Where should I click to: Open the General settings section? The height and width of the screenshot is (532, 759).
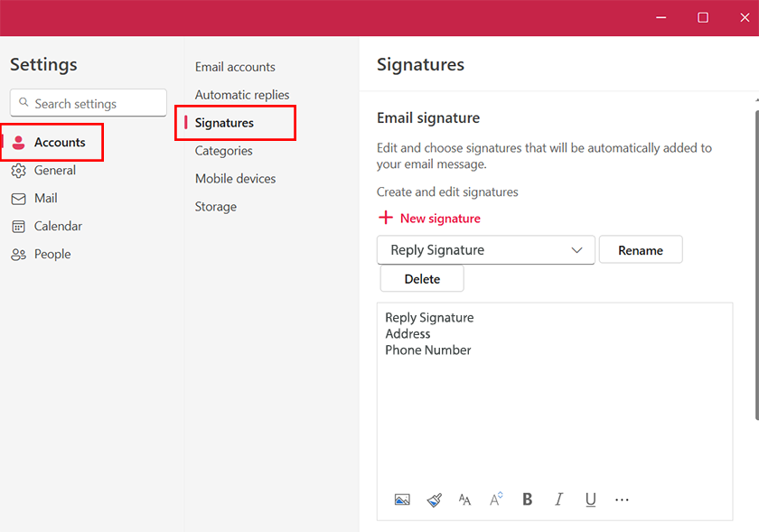tap(54, 171)
